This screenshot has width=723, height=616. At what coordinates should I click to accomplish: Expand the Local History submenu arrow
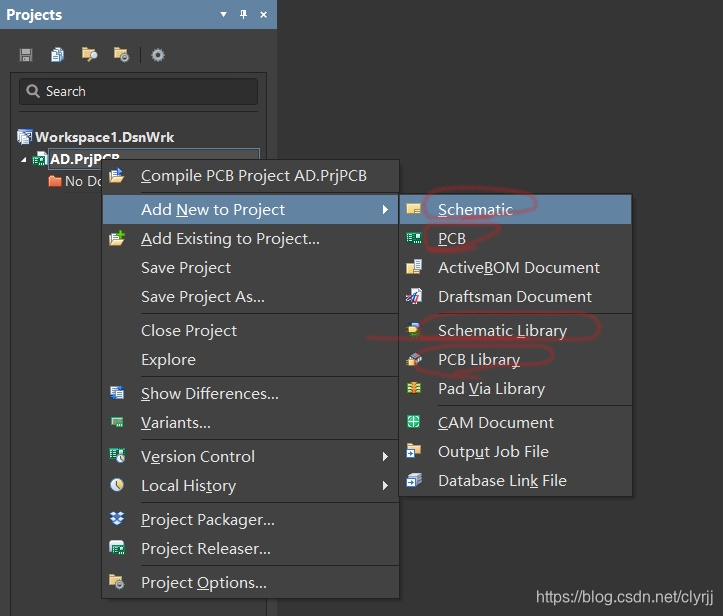pyautogui.click(x=385, y=486)
